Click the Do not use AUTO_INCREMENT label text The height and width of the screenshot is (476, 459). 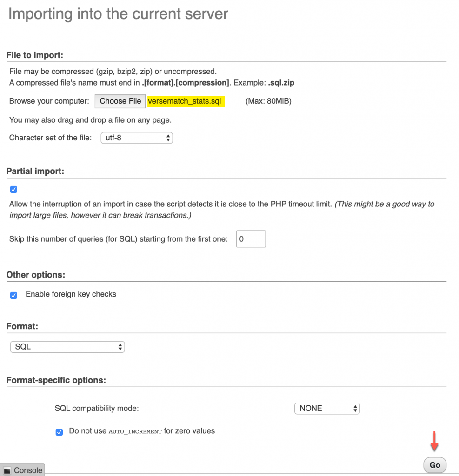[142, 431]
